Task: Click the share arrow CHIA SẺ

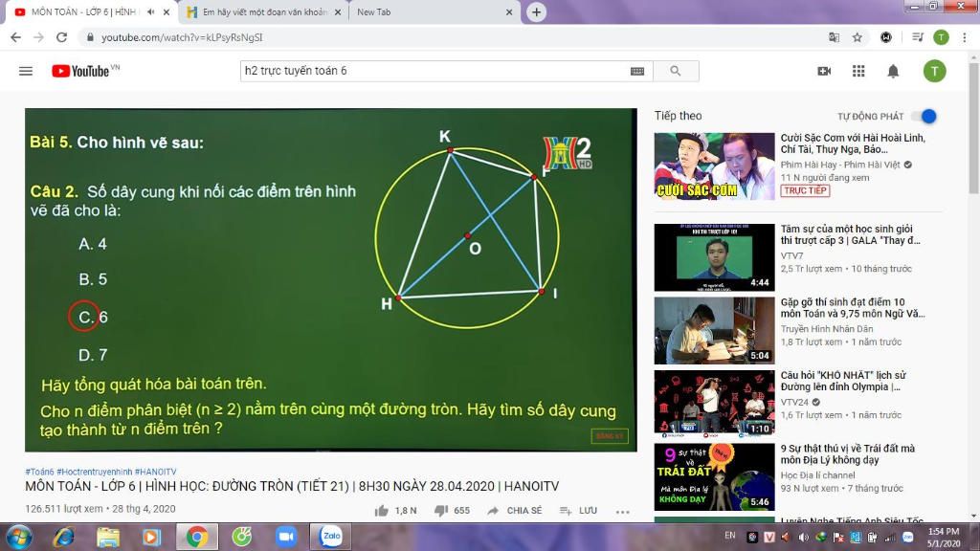Action: coord(514,511)
